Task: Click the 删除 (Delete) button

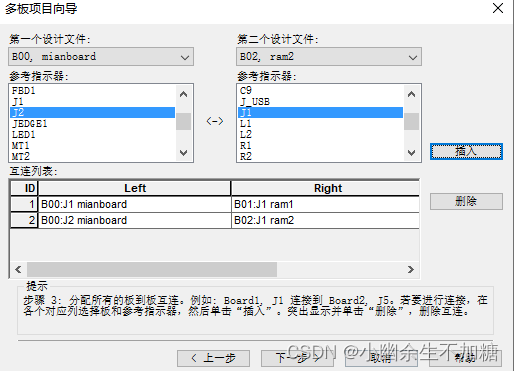Action: [x=466, y=201]
